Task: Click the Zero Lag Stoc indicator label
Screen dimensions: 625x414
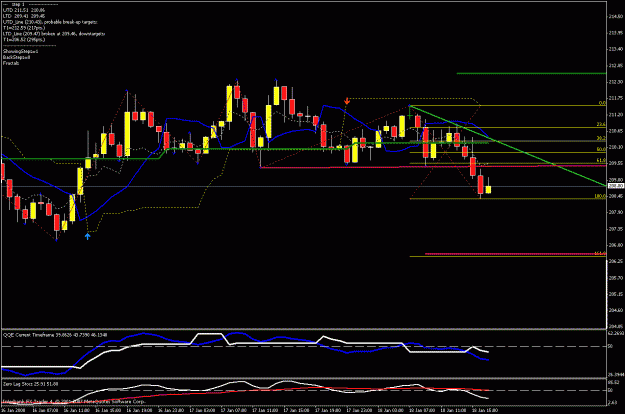Action: (x=31, y=384)
